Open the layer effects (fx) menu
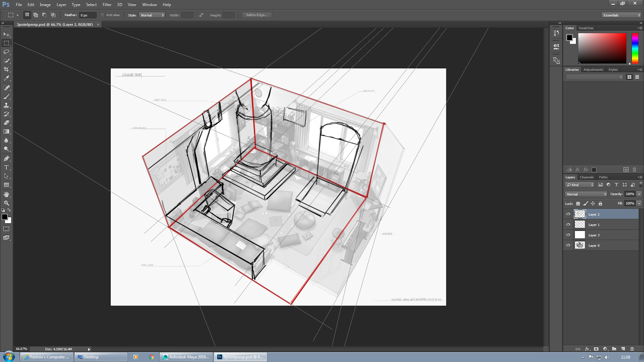The image size is (644, 362). click(x=588, y=349)
